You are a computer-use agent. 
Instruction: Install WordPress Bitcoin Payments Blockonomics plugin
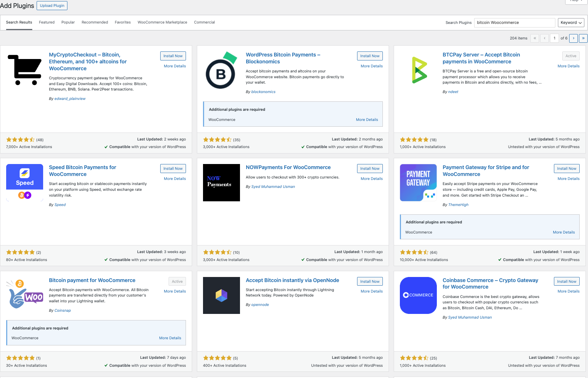(370, 56)
